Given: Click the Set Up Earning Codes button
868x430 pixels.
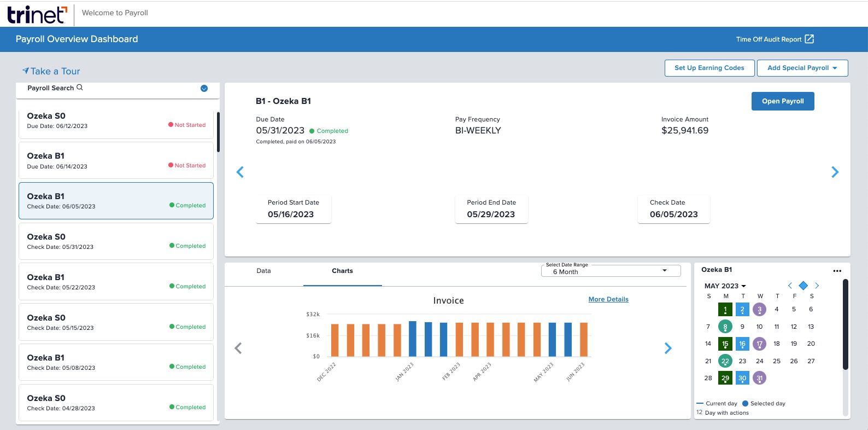Looking at the screenshot, I should pyautogui.click(x=709, y=68).
